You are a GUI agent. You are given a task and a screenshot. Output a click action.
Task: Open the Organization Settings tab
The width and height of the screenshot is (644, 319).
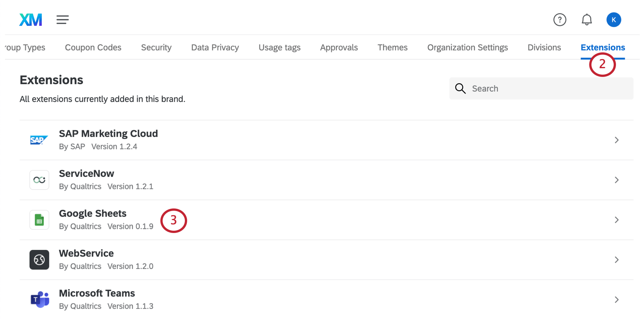(x=467, y=47)
